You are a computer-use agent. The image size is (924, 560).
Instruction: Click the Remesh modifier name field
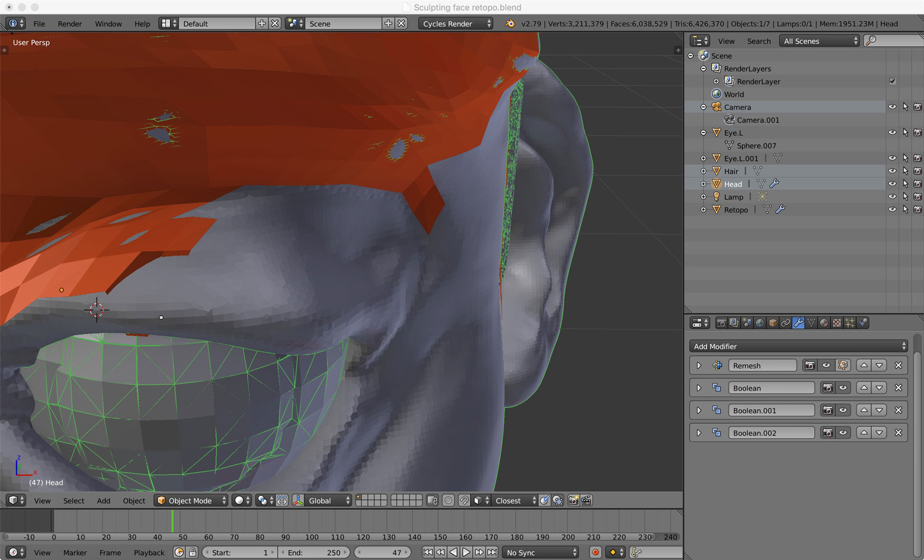[763, 365]
